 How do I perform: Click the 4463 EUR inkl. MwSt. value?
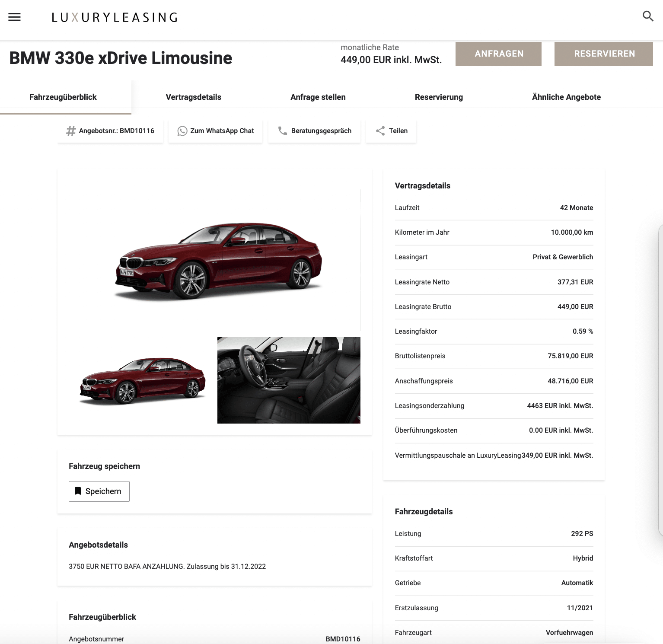(x=560, y=406)
